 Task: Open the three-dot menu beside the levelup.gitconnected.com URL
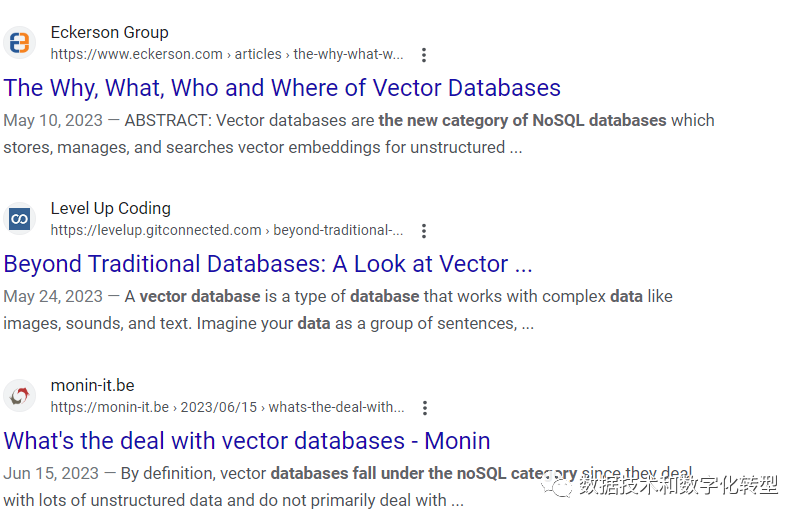click(424, 231)
